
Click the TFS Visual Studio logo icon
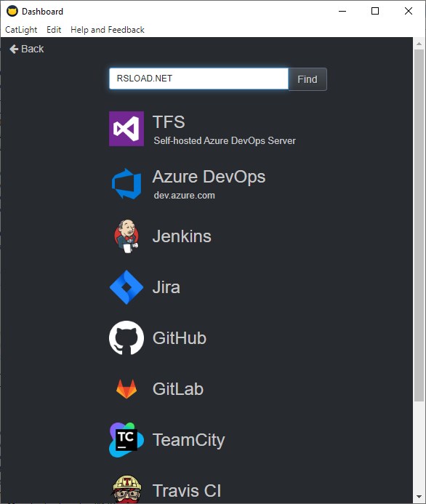[126, 129]
